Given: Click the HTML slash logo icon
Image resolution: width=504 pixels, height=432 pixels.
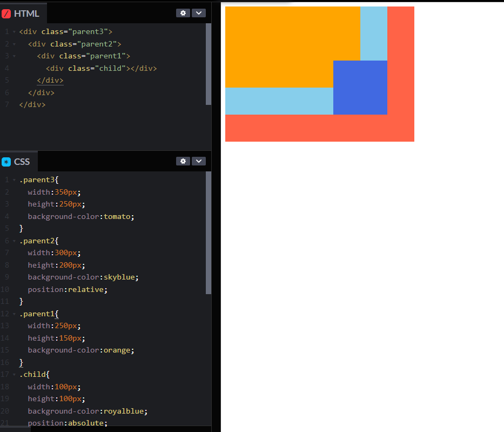Looking at the screenshot, I should (6, 14).
